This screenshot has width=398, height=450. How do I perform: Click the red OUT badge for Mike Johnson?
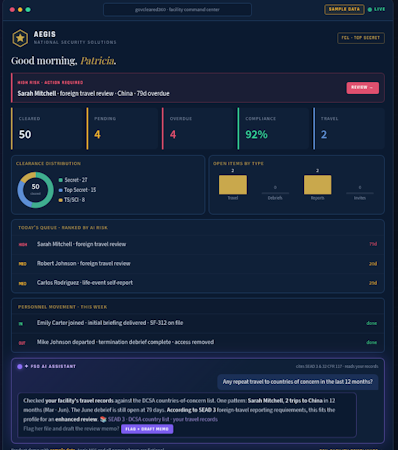22,343
